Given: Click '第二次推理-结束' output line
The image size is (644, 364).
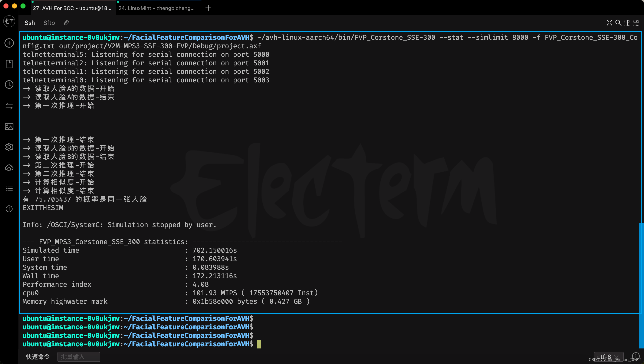Looking at the screenshot, I should coord(59,173).
